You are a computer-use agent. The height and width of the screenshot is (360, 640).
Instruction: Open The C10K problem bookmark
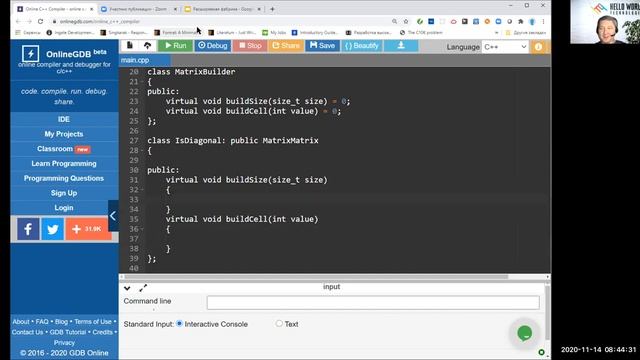tap(421, 33)
